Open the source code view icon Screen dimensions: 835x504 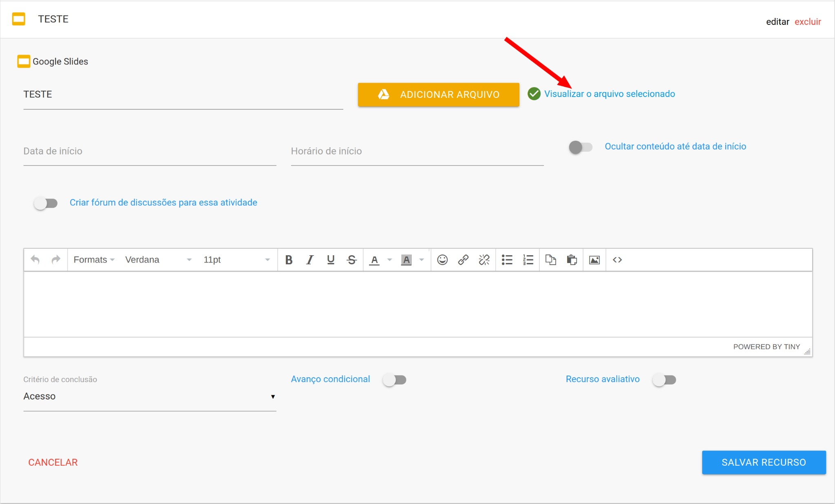tap(617, 260)
